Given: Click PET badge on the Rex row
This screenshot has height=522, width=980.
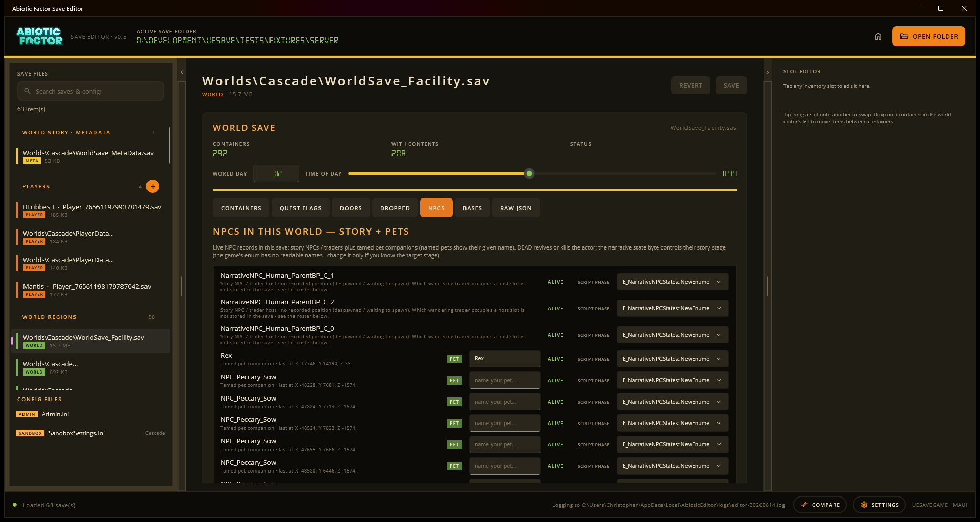Looking at the screenshot, I should pos(454,359).
